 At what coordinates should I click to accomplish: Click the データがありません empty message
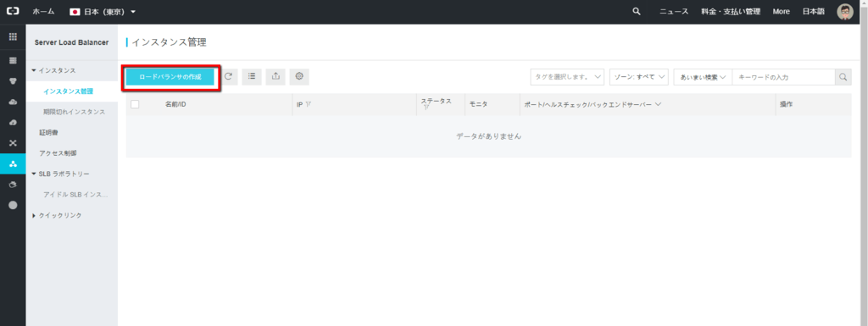tap(489, 136)
